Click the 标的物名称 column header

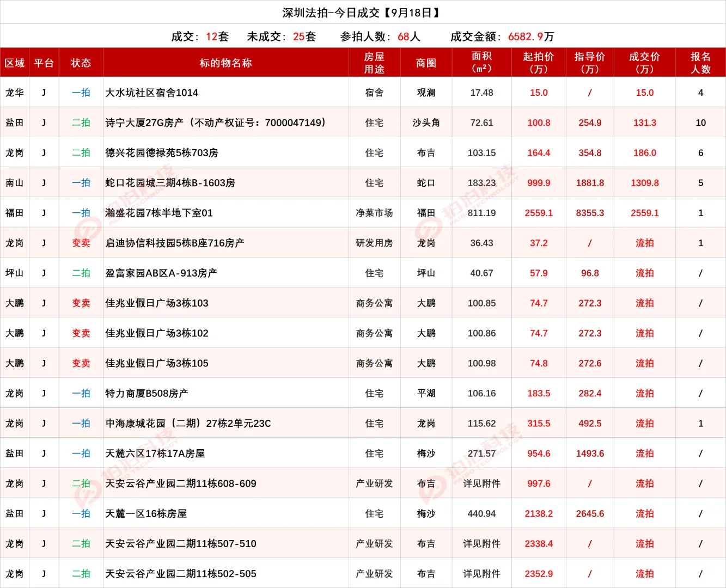click(226, 63)
